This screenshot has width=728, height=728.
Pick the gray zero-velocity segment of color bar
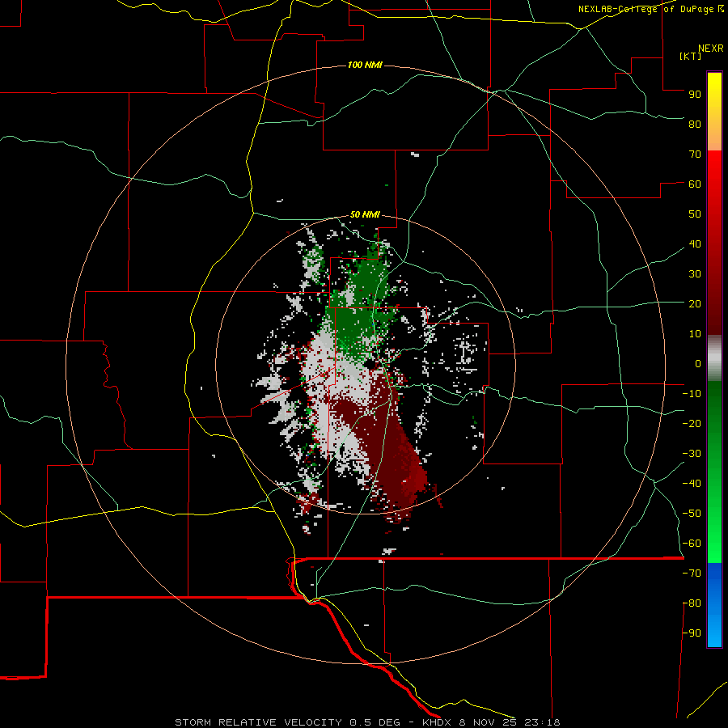714,358
